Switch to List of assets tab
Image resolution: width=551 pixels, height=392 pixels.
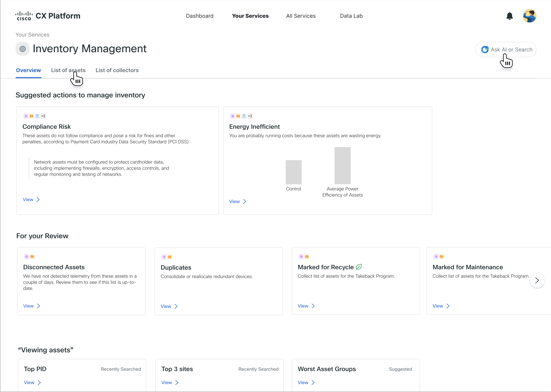tap(68, 70)
